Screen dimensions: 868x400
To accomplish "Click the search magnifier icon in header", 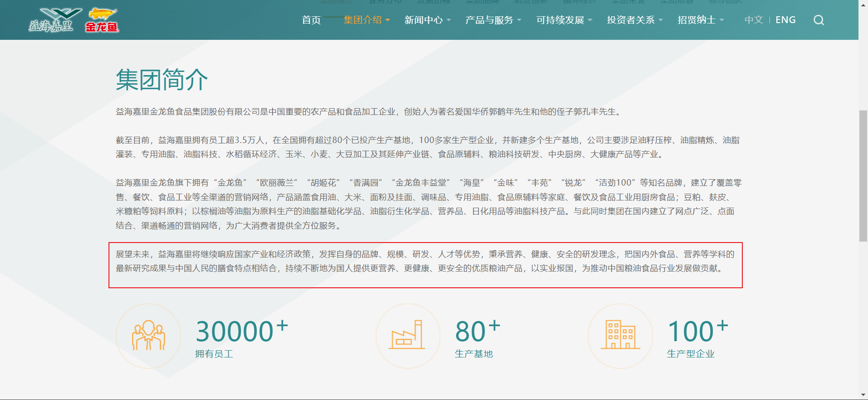I will point(819,20).
